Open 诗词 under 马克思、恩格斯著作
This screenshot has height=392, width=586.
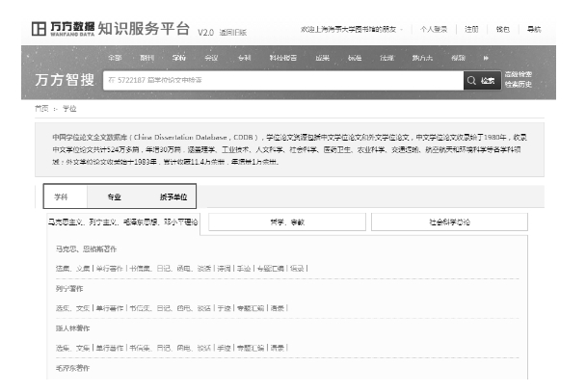click(x=224, y=269)
